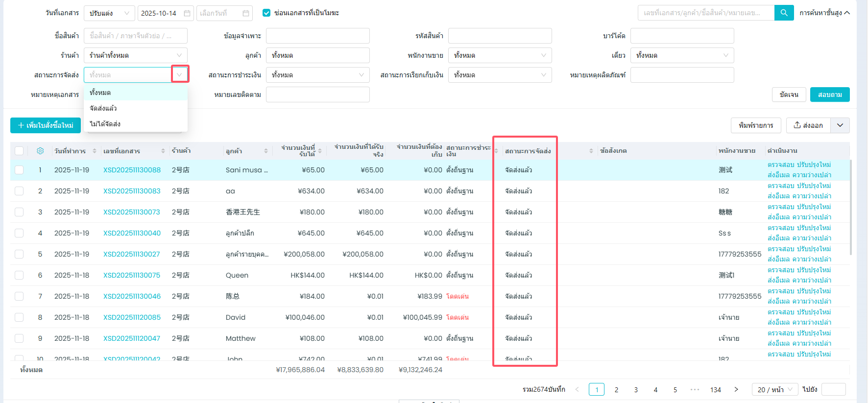Click the start date calendar icon

click(x=187, y=13)
